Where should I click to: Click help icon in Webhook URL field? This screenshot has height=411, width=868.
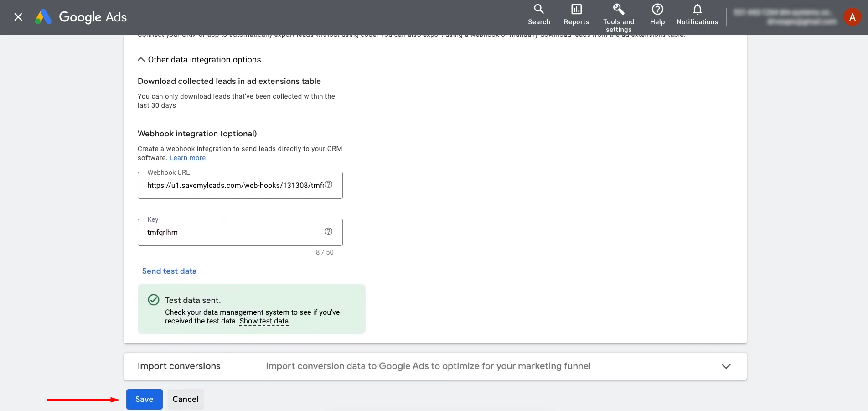[328, 185]
